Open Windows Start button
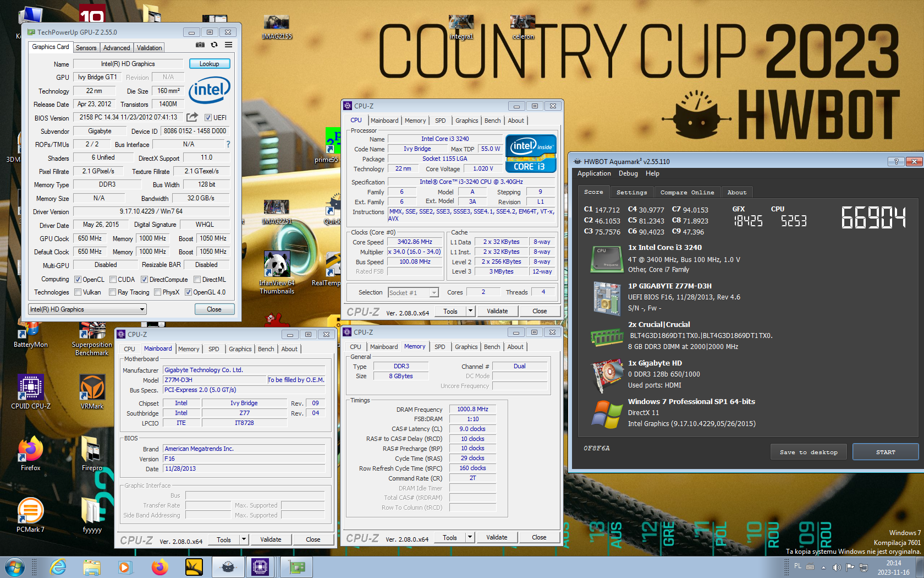The image size is (924, 578). [15, 567]
